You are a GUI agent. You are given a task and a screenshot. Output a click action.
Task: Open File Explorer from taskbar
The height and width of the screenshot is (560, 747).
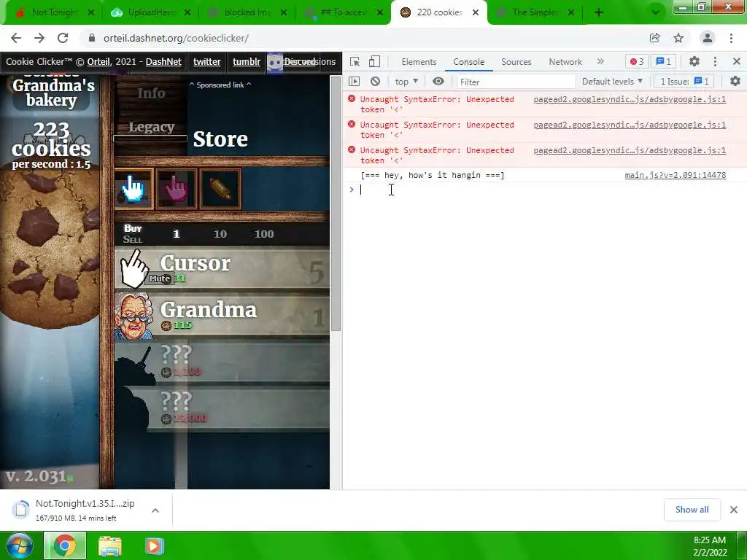tap(109, 545)
